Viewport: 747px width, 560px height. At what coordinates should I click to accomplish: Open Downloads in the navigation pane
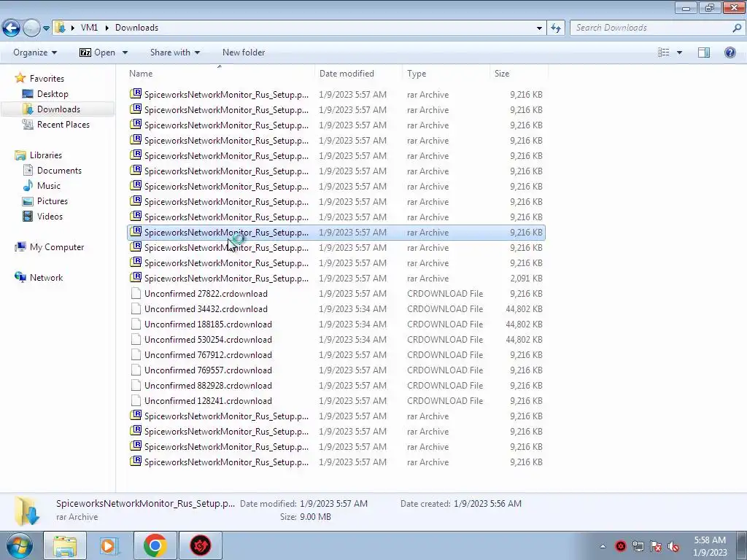click(58, 109)
